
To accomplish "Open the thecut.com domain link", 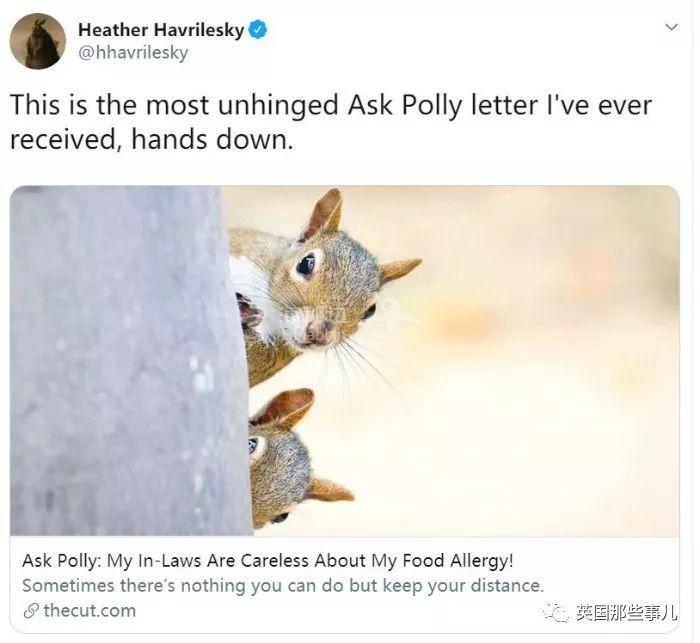I will (x=89, y=611).
